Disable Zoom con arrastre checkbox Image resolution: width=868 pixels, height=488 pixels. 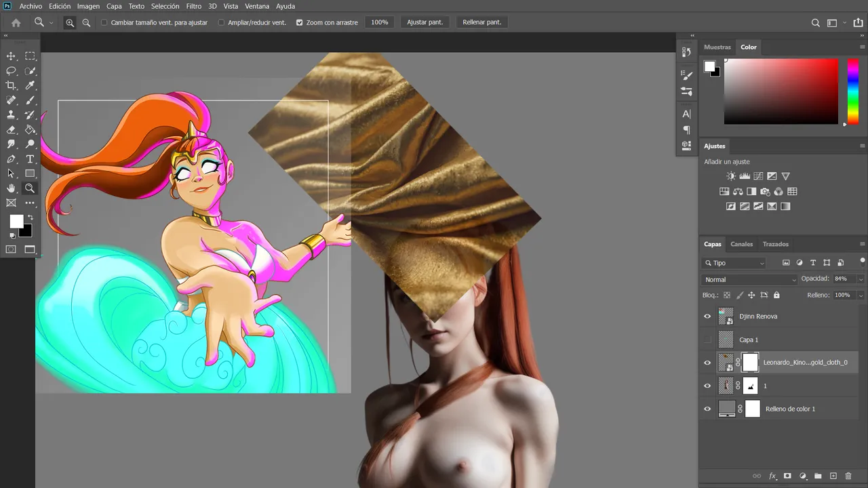coord(300,22)
